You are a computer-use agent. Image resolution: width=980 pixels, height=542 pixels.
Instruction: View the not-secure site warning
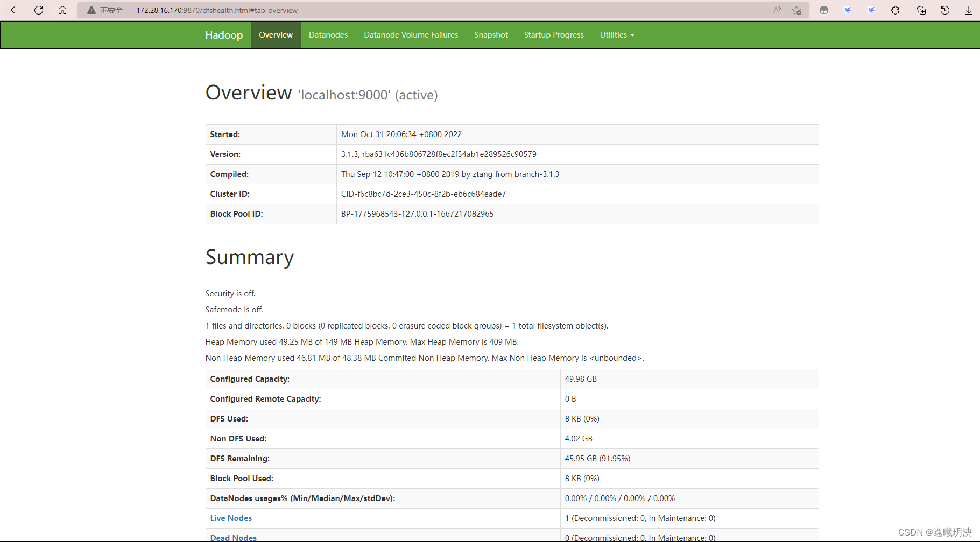coord(105,10)
